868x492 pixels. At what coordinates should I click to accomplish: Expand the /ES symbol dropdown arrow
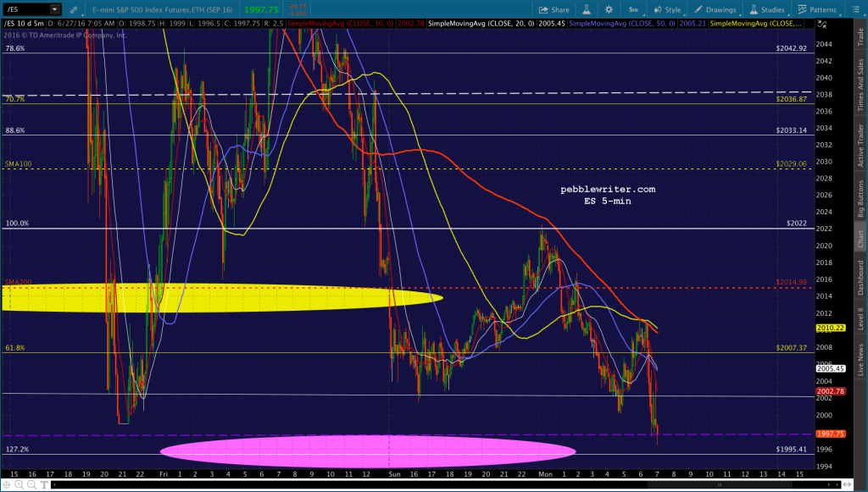(54, 9)
